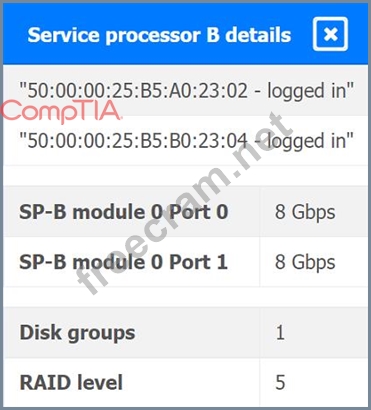Select the Disk groups value 1
The width and height of the screenshot is (371, 410).
[x=280, y=333]
